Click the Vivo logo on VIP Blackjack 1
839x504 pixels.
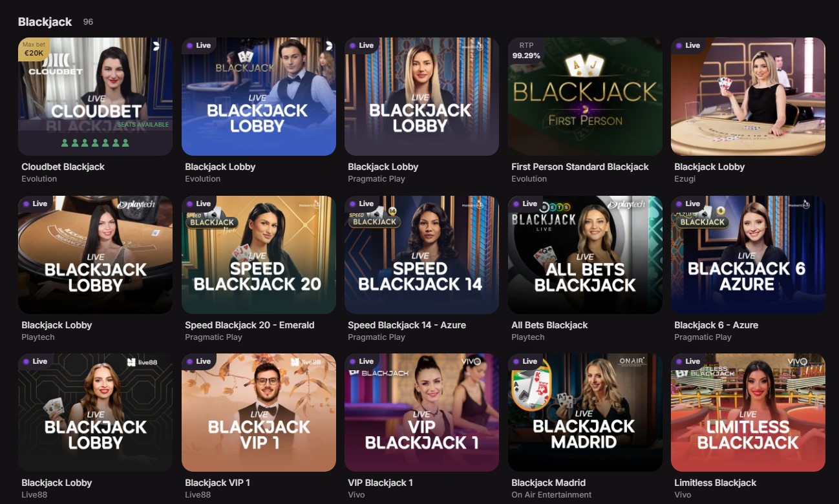coord(473,362)
